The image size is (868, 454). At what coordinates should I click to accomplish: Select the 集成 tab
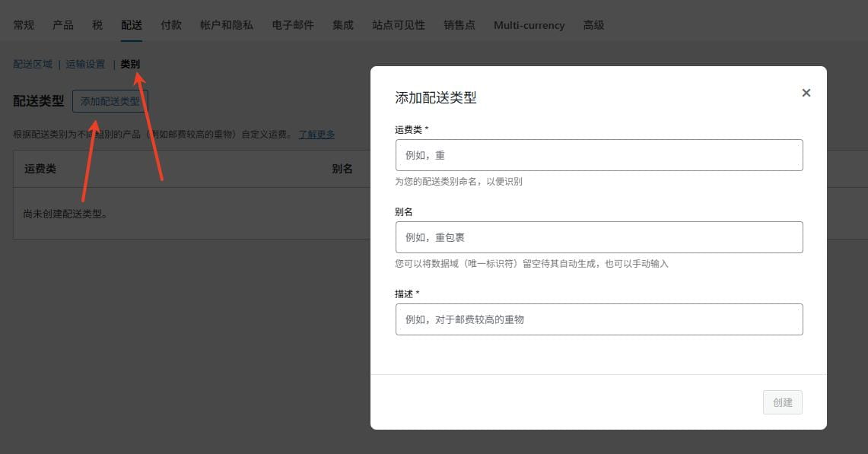[x=342, y=24]
